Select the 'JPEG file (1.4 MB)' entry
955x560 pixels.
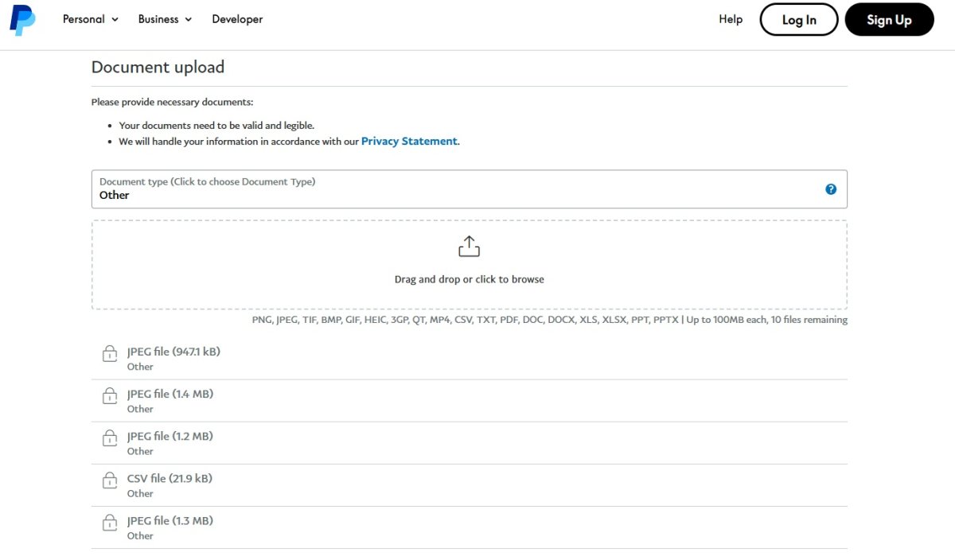click(470, 401)
